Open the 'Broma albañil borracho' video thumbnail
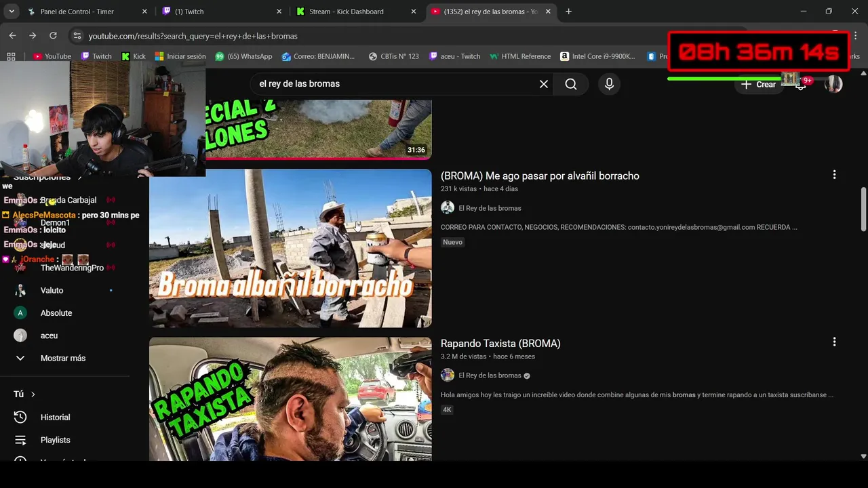Viewport: 868px width, 488px height. click(290, 248)
